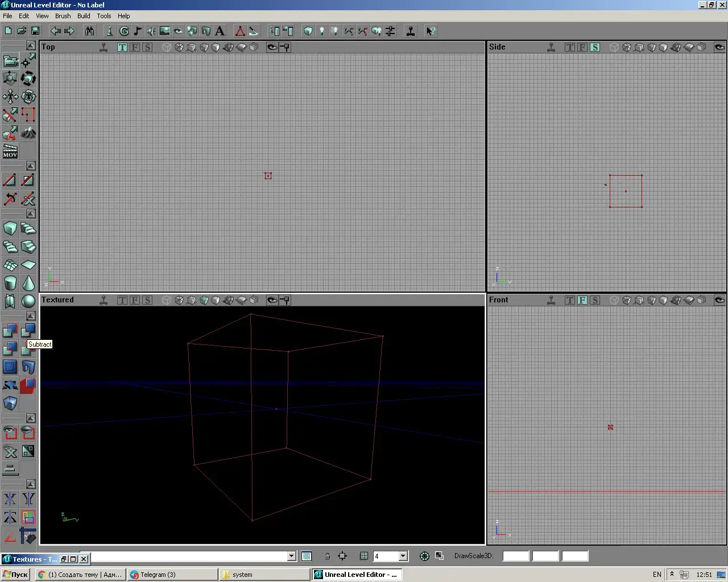Viewport: 728px width, 582px height.
Task: Click the first DrawScale3D input field
Action: point(516,556)
